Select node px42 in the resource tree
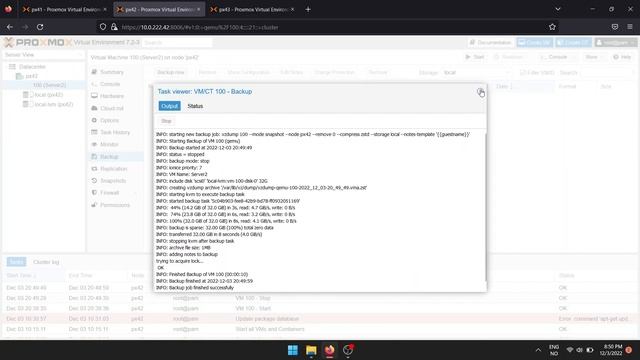 coord(31,76)
